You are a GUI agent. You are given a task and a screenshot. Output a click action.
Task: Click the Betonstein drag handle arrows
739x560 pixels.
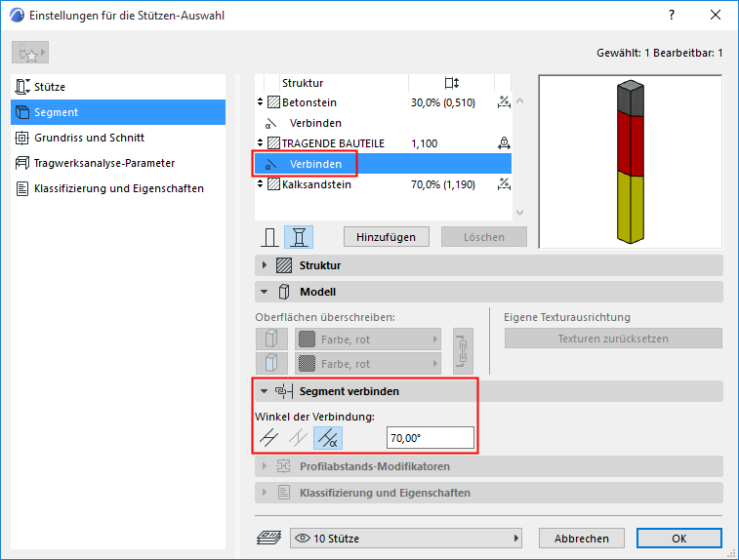[x=260, y=101]
